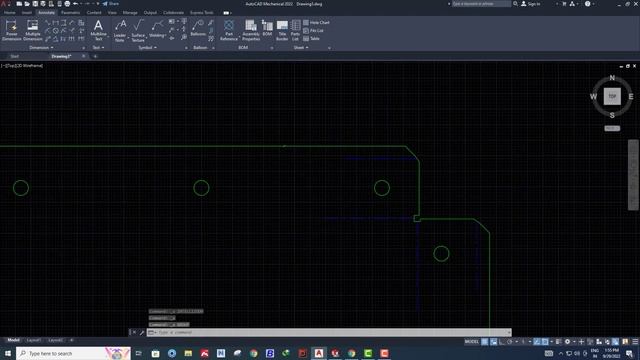Select the Multiple Dimension tool
The height and width of the screenshot is (360, 640).
33,30
